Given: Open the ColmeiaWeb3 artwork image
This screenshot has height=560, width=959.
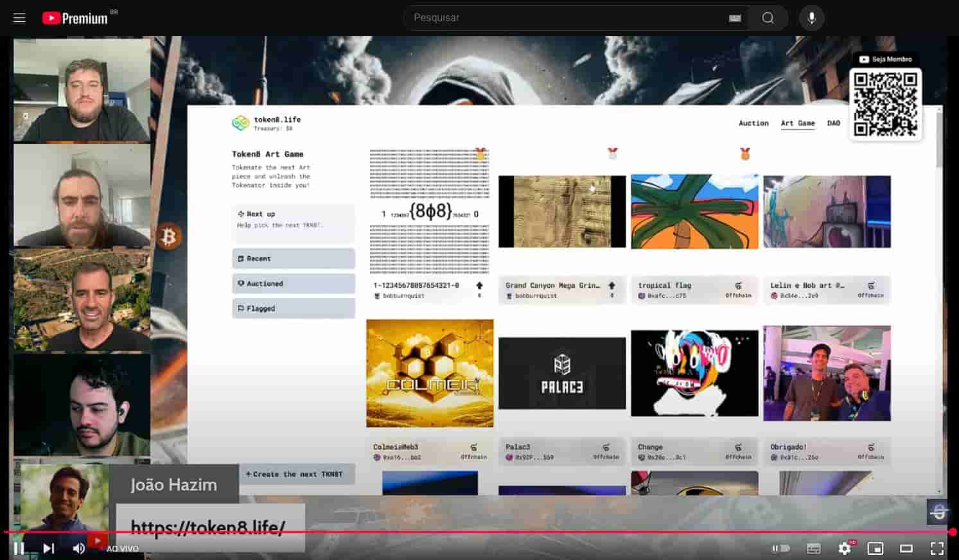Looking at the screenshot, I should click(x=430, y=373).
